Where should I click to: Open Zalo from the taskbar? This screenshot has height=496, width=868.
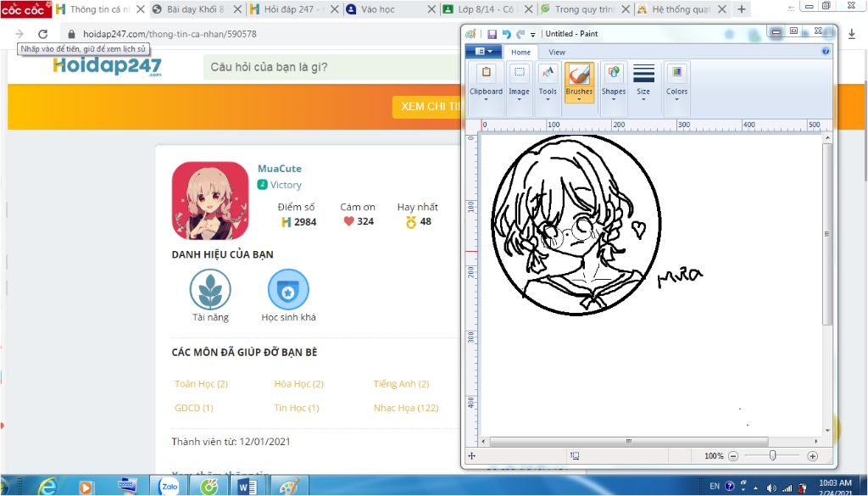(169, 486)
